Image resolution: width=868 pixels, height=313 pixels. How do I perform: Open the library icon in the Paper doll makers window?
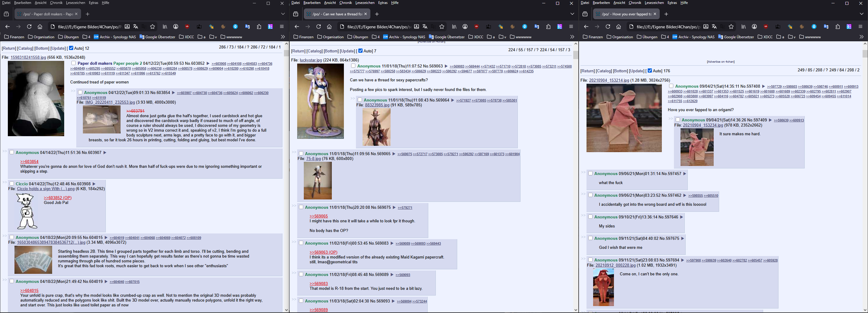[165, 27]
